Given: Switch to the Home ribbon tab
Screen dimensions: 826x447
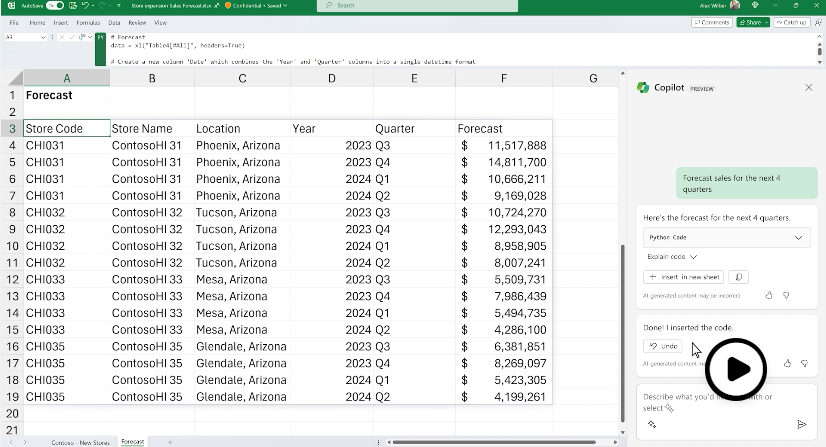Looking at the screenshot, I should pos(37,23).
